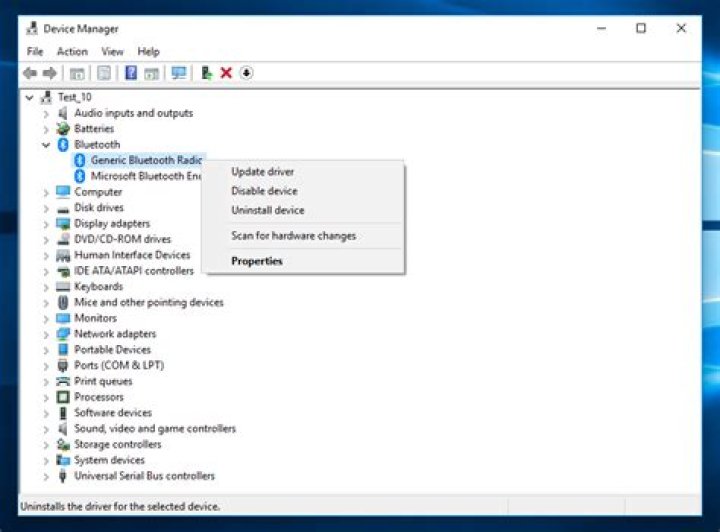Click the Show/Hide console tree toolbar icon
Viewport: 720px width, 532px height.
pyautogui.click(x=77, y=73)
